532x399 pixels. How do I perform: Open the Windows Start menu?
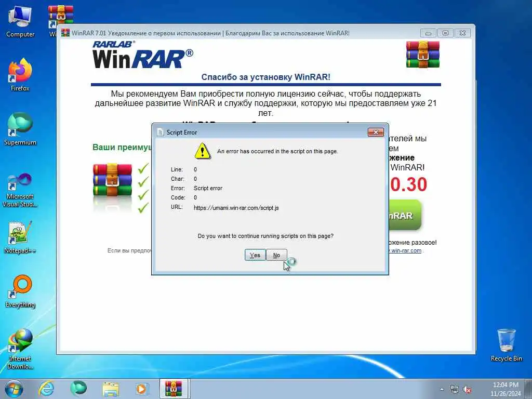point(14,389)
